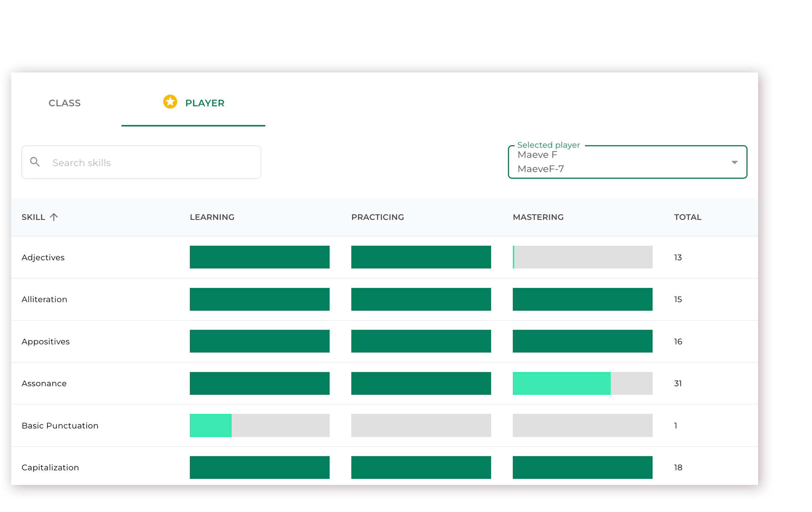Viewport: 812px width, 512px height.
Task: Expand the player selector showing Maeve F
Action: coord(627,162)
